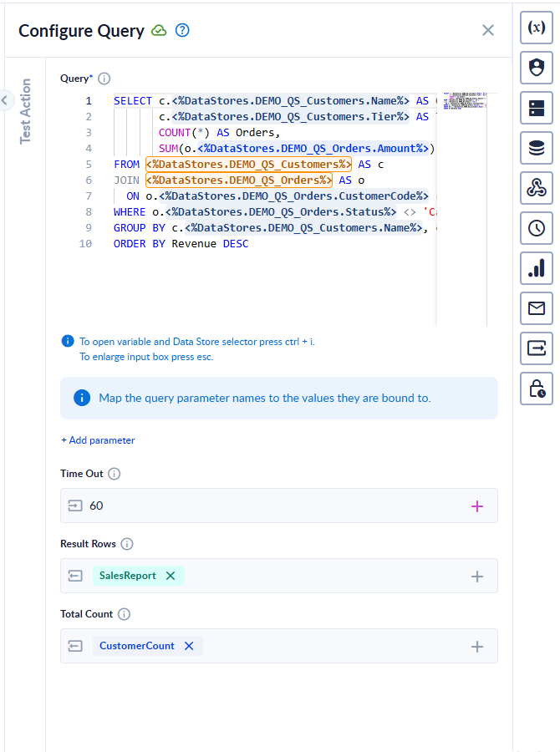
Task: Click the DEMO_QS_Customers data store token in FROM
Action: (x=248, y=165)
